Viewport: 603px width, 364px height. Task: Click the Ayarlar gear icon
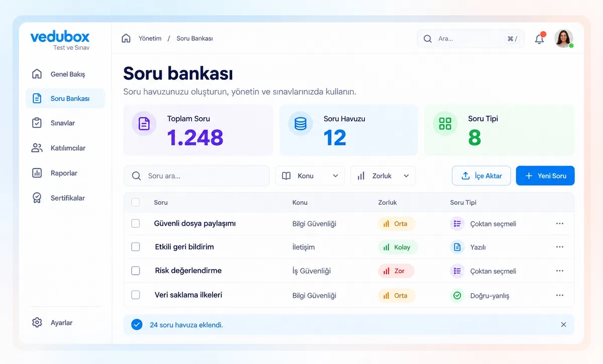(x=37, y=322)
